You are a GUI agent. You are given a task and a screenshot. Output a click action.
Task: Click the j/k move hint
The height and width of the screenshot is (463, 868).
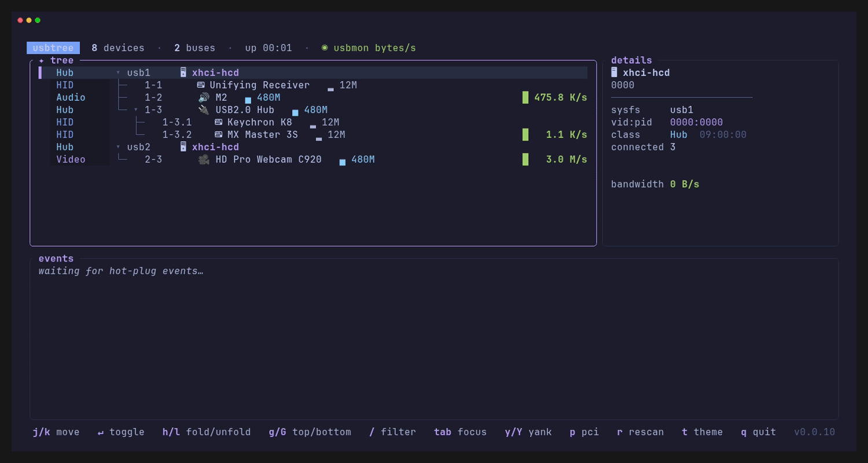[x=56, y=432]
